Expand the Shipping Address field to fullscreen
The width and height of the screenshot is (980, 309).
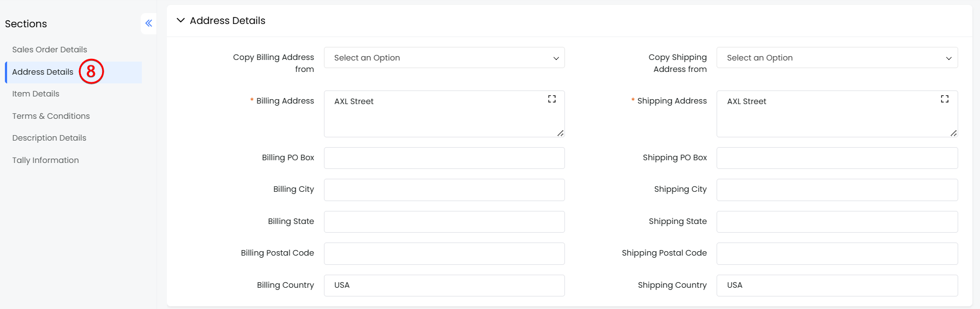click(945, 99)
